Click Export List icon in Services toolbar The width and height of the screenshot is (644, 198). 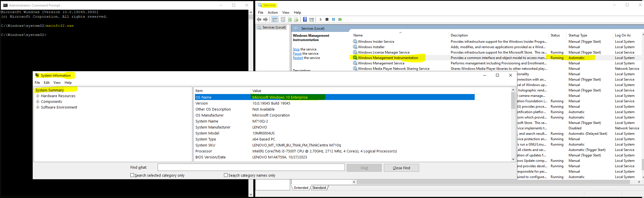(x=296, y=19)
